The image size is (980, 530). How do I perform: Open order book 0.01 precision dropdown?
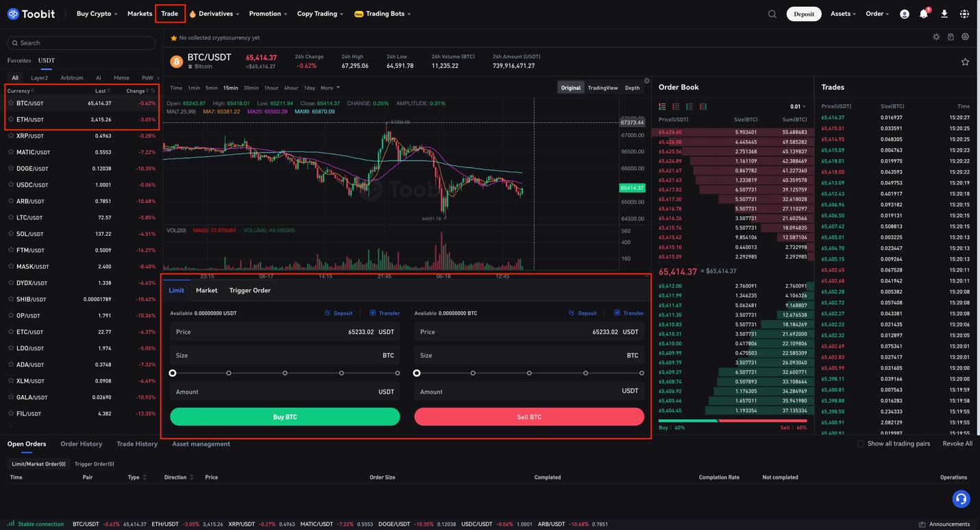[798, 106]
